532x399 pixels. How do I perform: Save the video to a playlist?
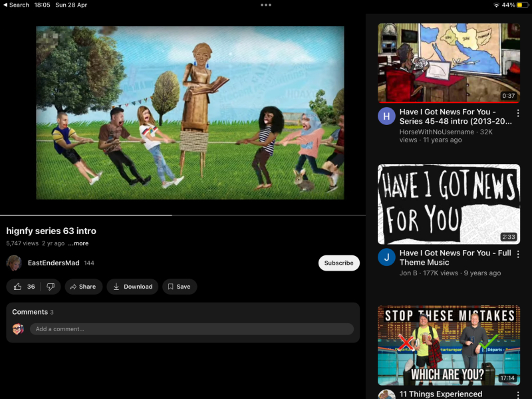[180, 287]
